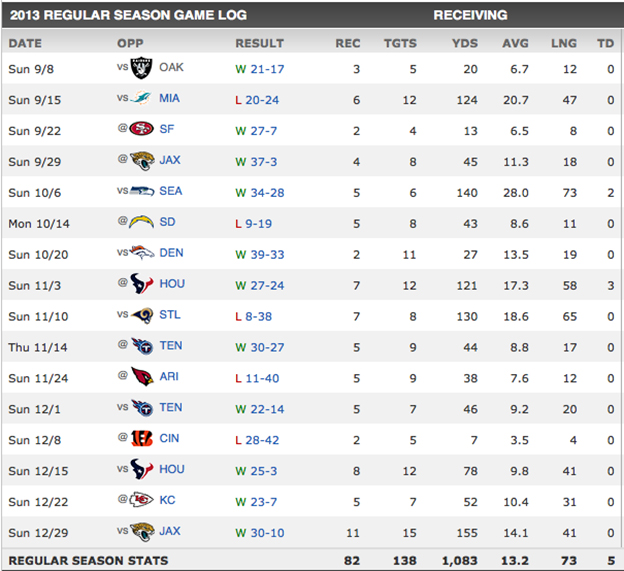Open the SEA team link

171,191
